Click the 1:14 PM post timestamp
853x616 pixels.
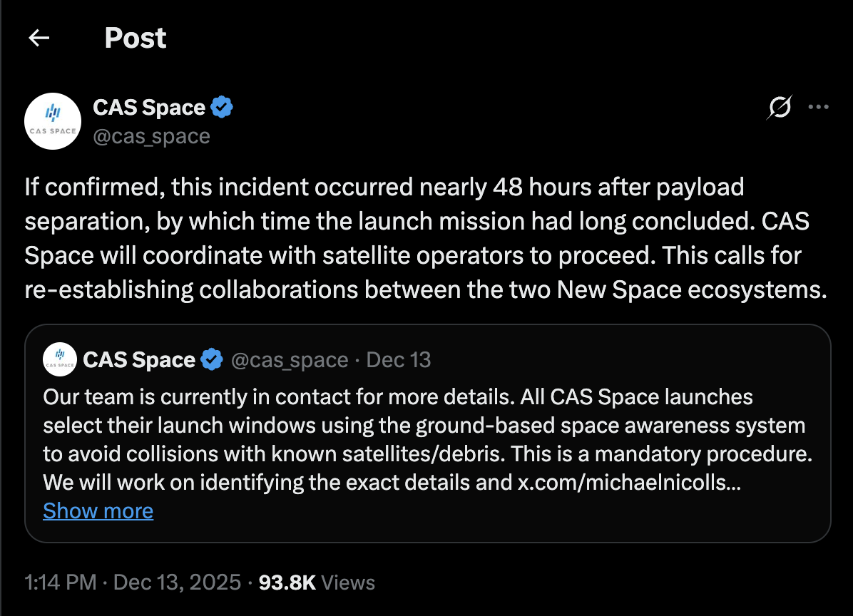coord(60,582)
